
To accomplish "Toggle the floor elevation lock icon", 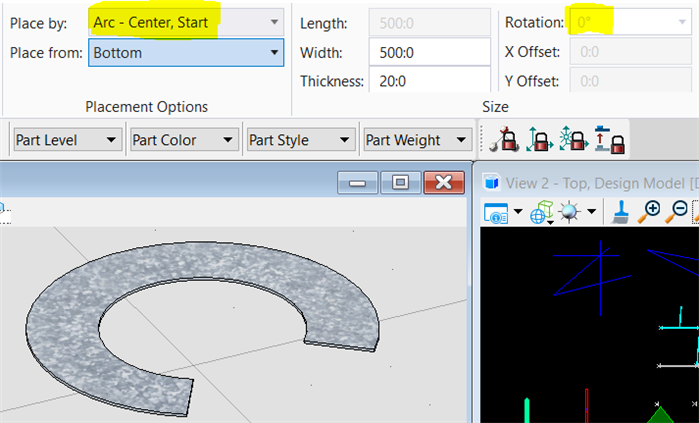I will point(609,140).
